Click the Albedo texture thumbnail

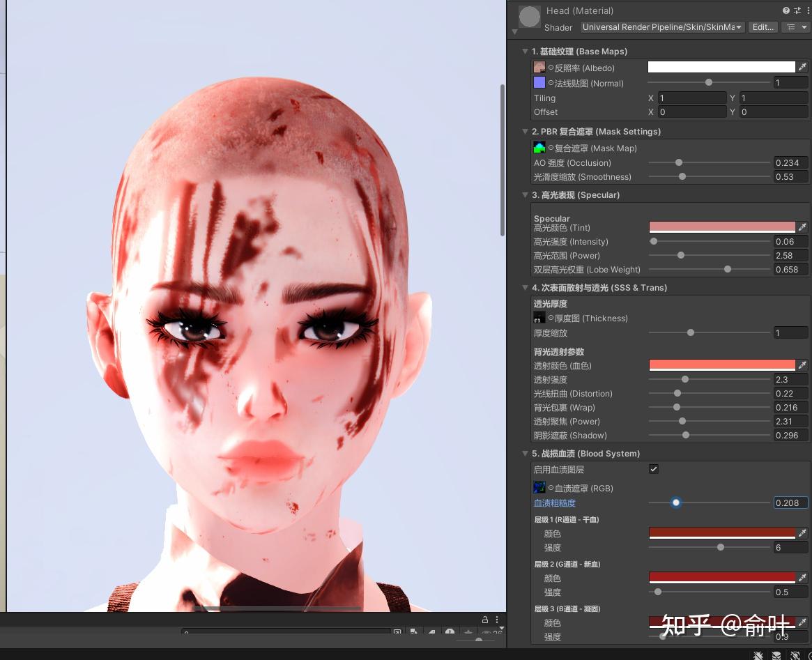(539, 68)
